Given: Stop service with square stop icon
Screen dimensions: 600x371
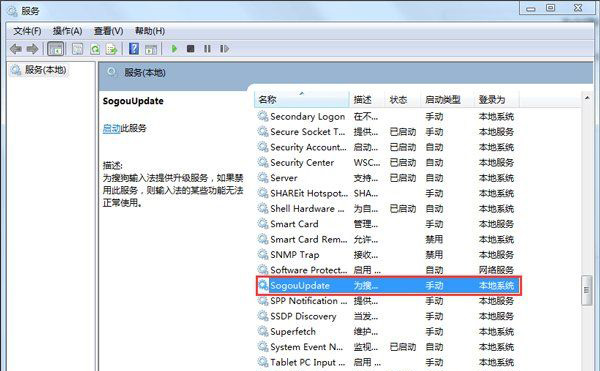Looking at the screenshot, I should [191, 49].
